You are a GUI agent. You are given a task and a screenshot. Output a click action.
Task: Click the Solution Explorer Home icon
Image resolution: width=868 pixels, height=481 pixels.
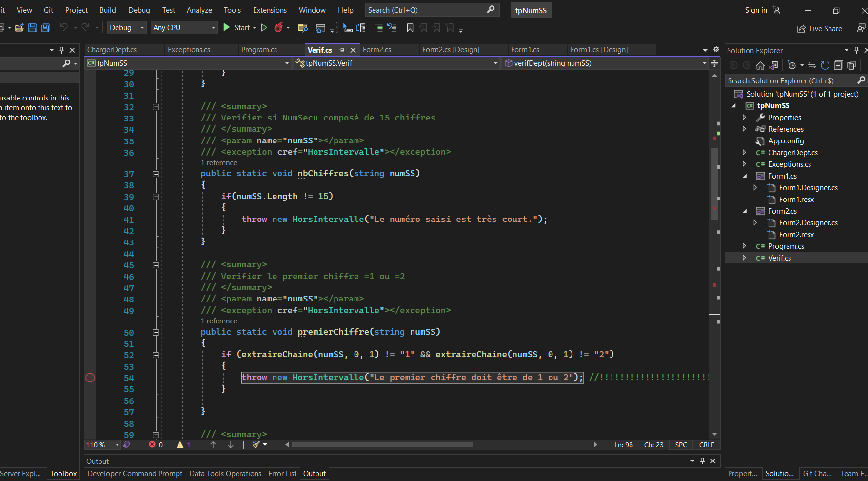click(x=760, y=65)
